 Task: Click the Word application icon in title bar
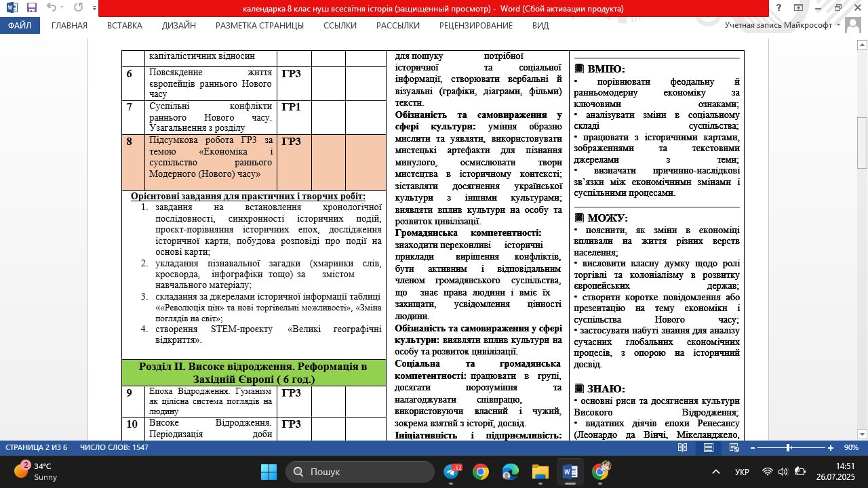(12, 8)
